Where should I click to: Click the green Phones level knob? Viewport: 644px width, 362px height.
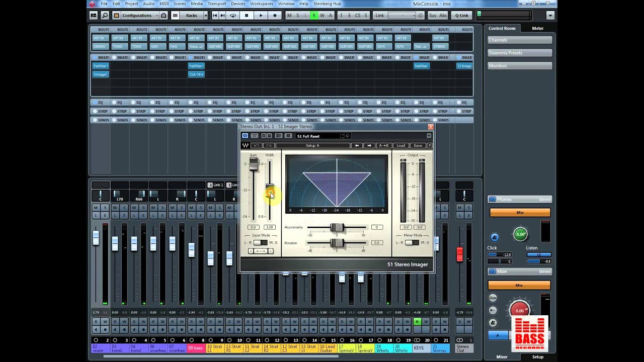coord(520,234)
